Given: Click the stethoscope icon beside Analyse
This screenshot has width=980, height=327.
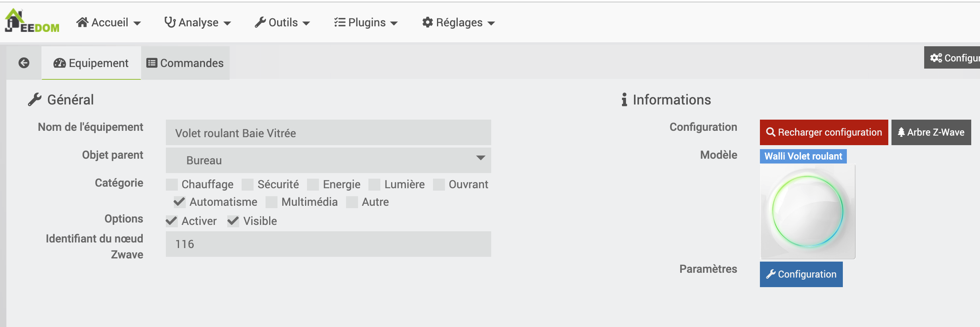Looking at the screenshot, I should coord(170,22).
